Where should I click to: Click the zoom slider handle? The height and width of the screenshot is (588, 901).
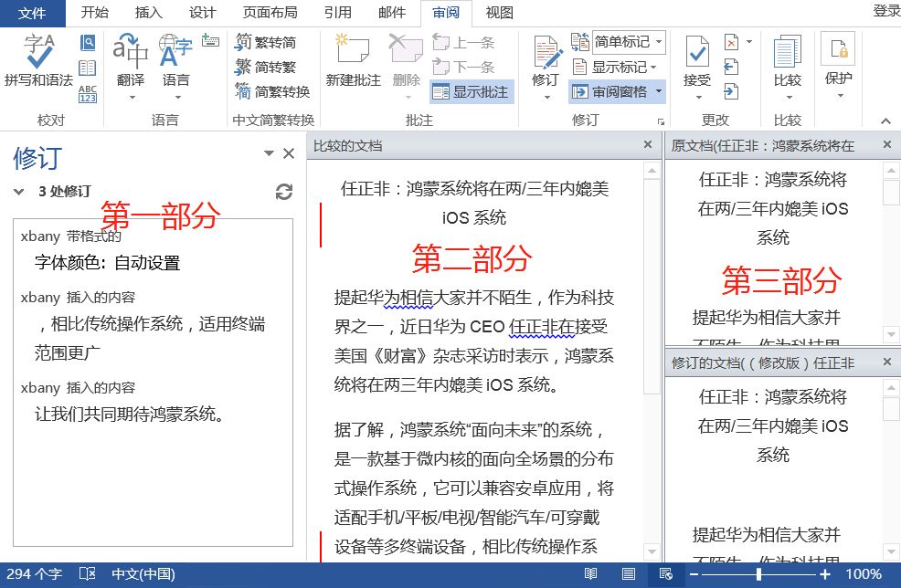(x=759, y=574)
